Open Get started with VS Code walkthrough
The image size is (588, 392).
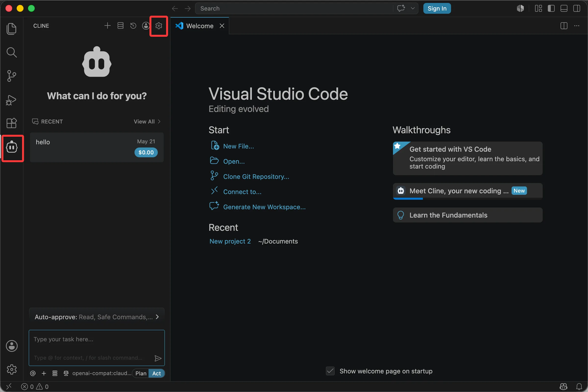click(x=467, y=158)
